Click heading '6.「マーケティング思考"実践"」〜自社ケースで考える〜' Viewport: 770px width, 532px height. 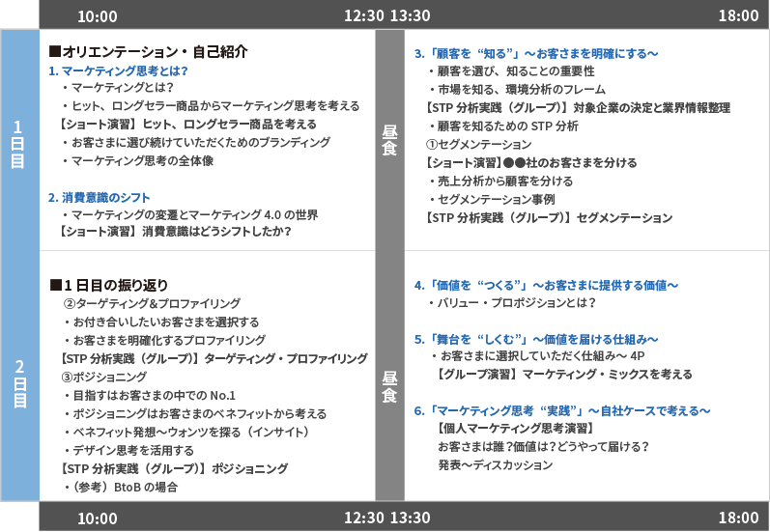tap(562, 411)
